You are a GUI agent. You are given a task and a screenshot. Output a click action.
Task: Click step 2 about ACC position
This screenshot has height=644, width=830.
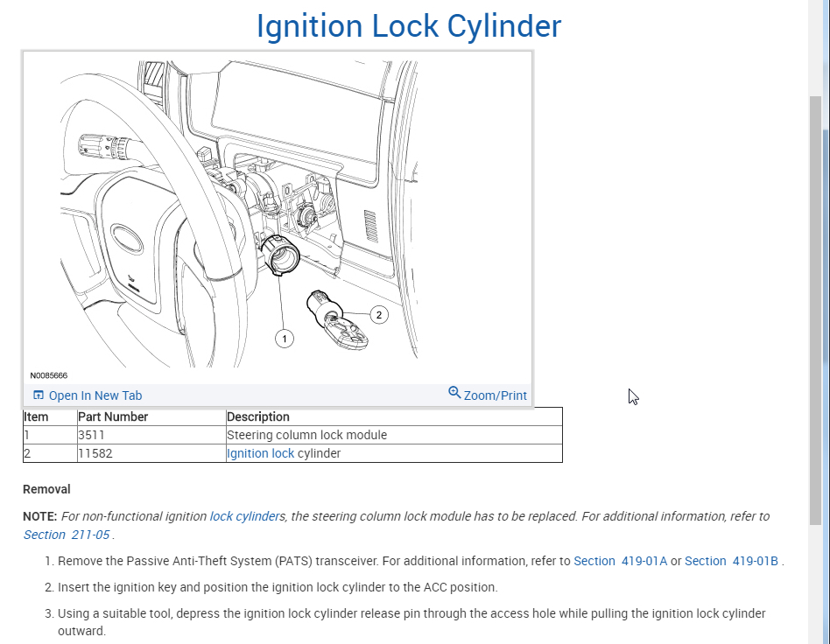tap(278, 587)
